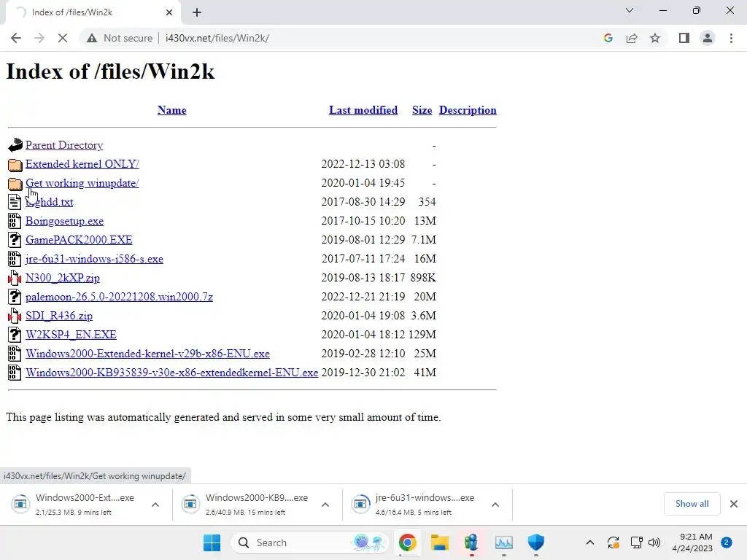Download palemoon-26.5.0-20221208.win2000.7z
Screen dimensions: 747x560
tap(119, 297)
